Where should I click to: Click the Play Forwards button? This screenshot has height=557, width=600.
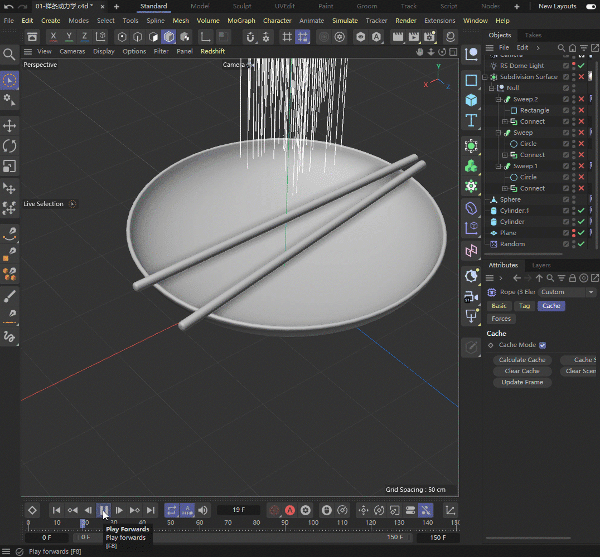(x=103, y=510)
